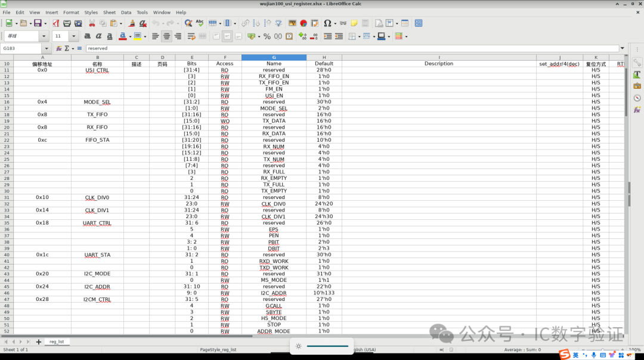Click the Format as Percent icon

pos(267,36)
